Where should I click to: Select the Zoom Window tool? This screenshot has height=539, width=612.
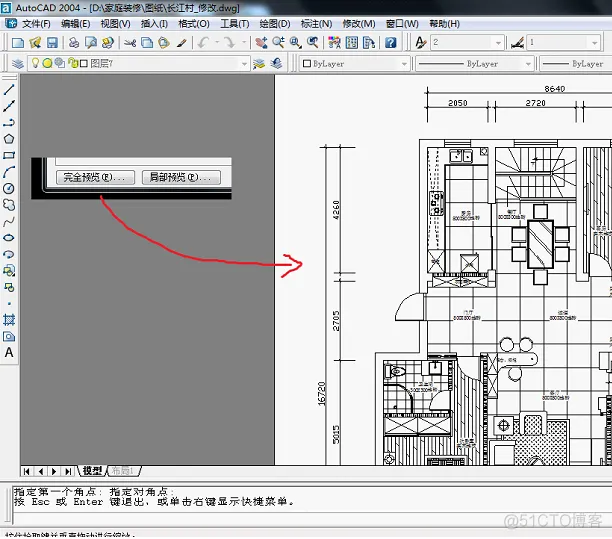click(x=295, y=43)
